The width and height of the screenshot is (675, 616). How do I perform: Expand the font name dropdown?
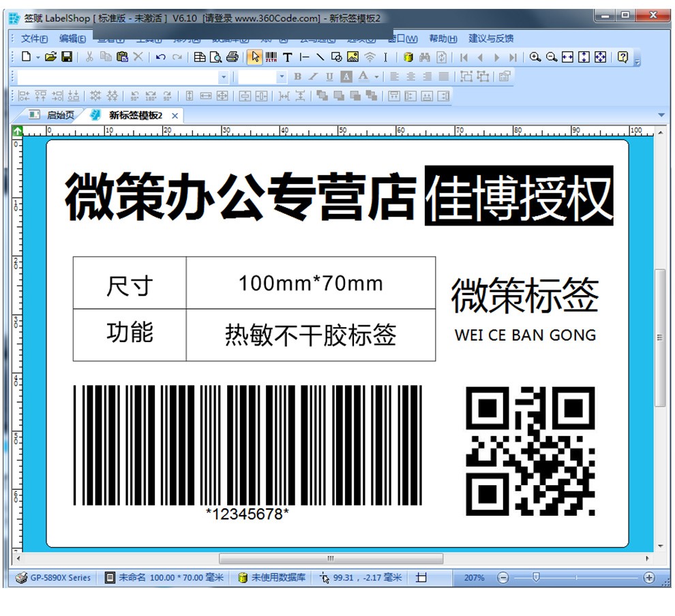pyautogui.click(x=224, y=77)
